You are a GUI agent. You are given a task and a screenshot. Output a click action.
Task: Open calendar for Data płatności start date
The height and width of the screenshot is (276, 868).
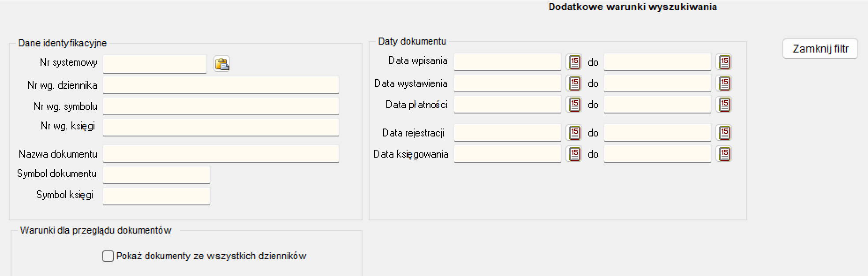pyautogui.click(x=574, y=105)
